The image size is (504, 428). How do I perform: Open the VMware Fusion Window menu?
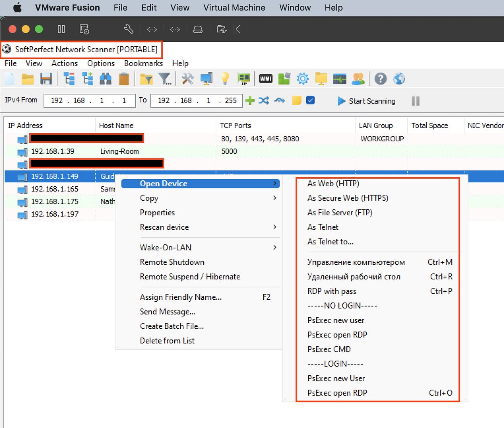pyautogui.click(x=295, y=8)
